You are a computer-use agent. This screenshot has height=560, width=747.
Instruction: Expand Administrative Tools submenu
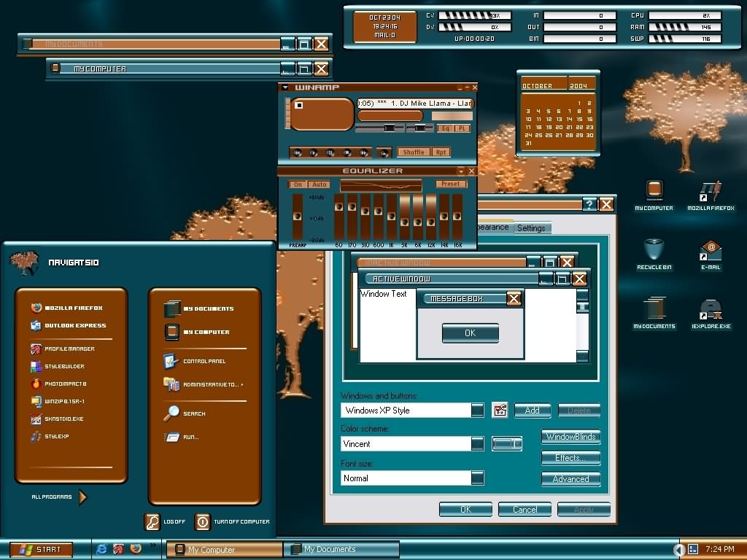pyautogui.click(x=204, y=384)
